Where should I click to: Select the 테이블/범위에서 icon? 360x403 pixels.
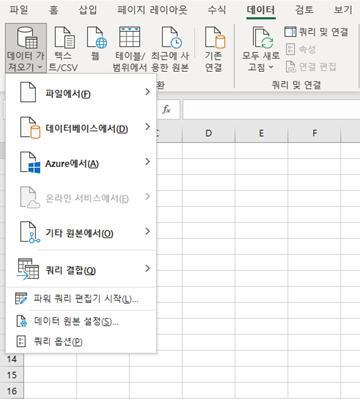click(129, 37)
